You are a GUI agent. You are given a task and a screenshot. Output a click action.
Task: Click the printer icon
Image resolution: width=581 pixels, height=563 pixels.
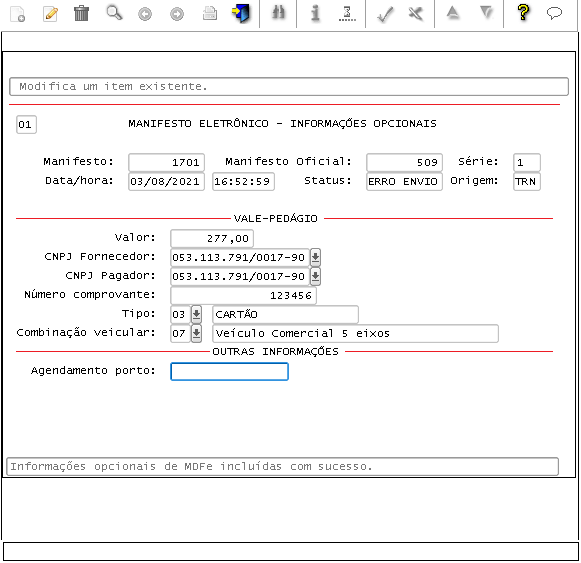[210, 13]
